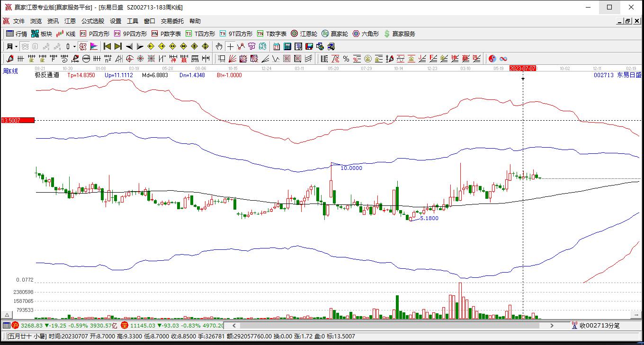644x345 pixels.
Task: Open the P四方形 square tool
Action: tap(95, 34)
